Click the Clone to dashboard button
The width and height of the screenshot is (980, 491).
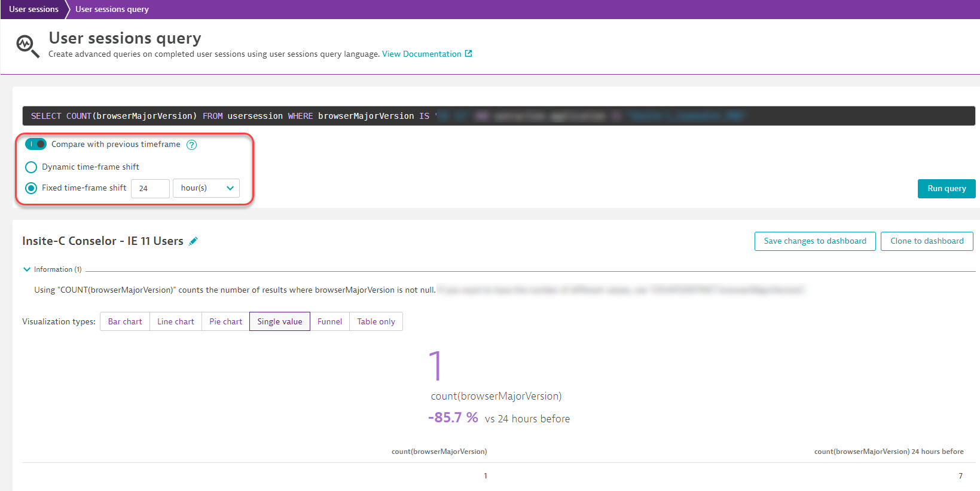926,241
